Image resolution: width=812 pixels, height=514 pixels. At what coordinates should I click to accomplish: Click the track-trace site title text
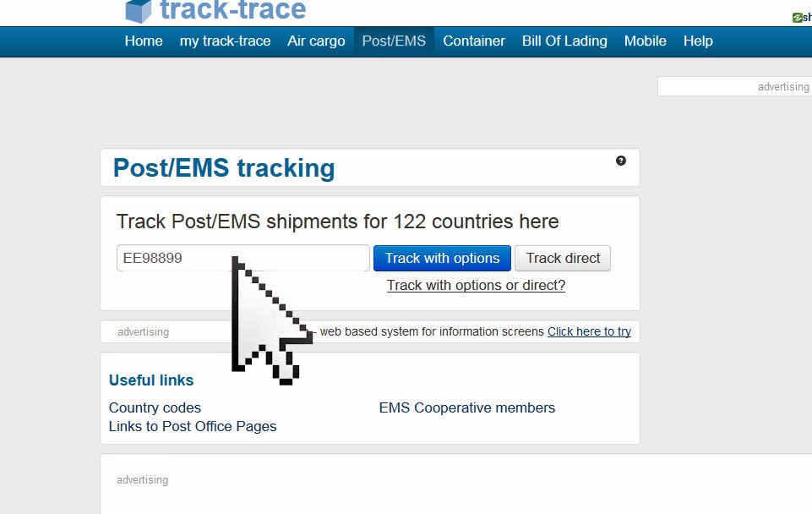pos(233,10)
